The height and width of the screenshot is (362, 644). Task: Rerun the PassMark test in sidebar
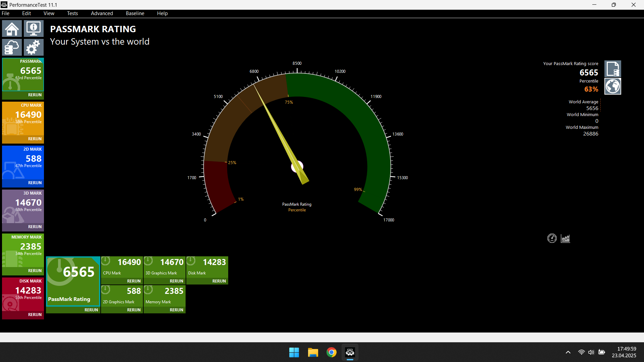pyautogui.click(x=35, y=95)
